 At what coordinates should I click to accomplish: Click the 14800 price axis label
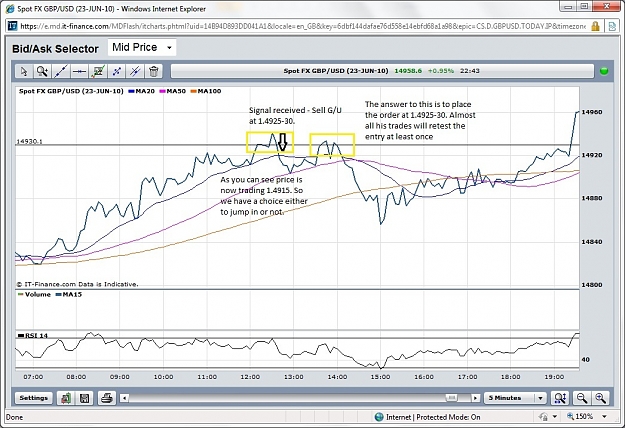[592, 285]
